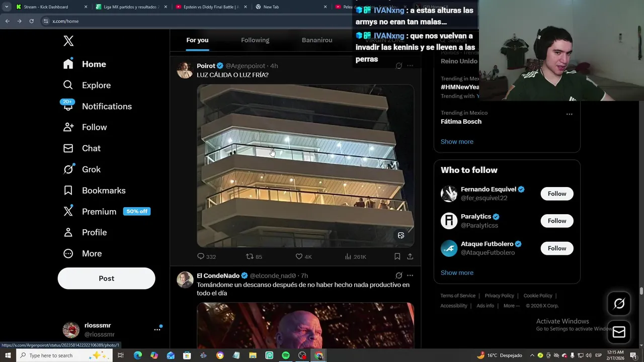Open more options for Fátima Bosch trend
This screenshot has width=644, height=362.
569,114
